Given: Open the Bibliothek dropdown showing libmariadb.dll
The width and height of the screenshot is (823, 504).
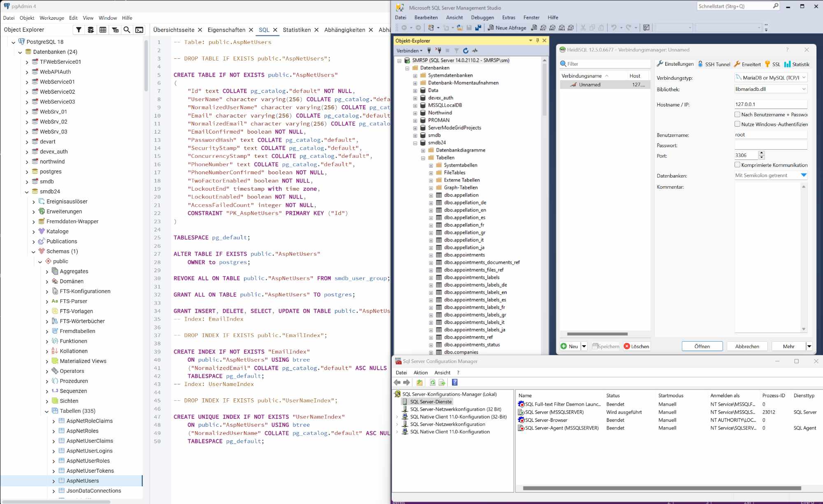Looking at the screenshot, I should [804, 89].
